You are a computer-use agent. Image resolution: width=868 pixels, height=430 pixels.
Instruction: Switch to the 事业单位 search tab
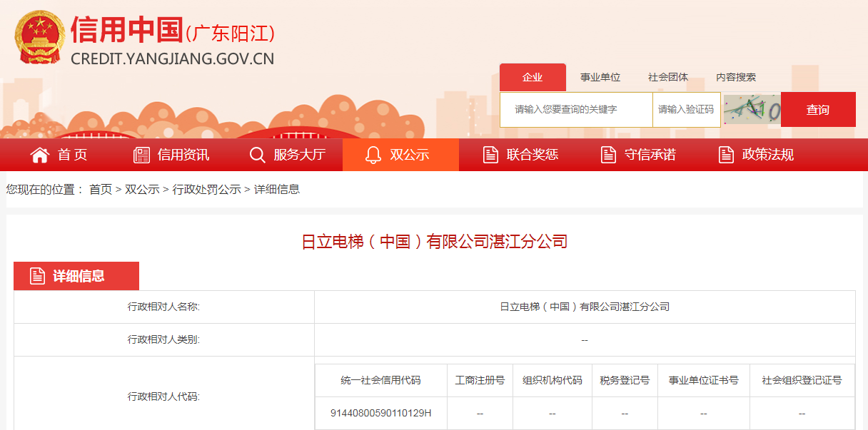pos(600,77)
